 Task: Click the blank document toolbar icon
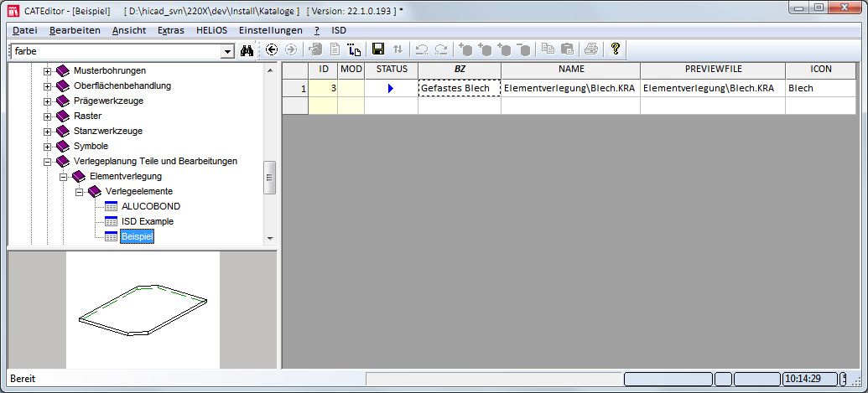[335, 49]
